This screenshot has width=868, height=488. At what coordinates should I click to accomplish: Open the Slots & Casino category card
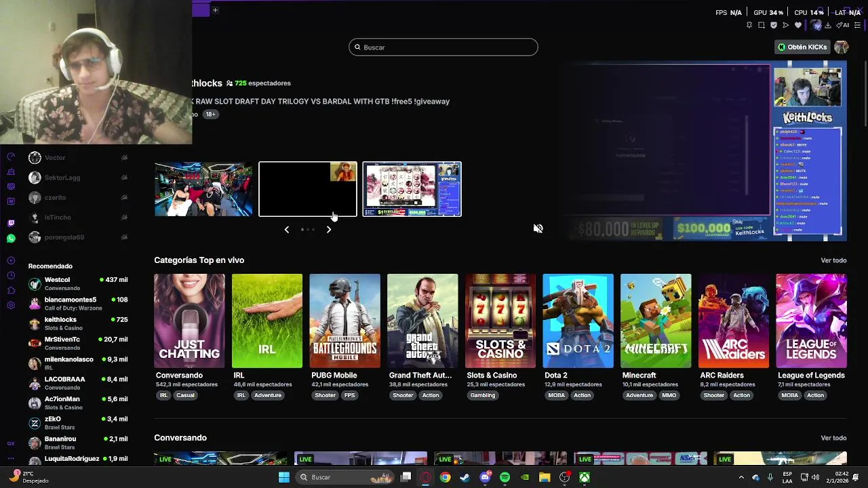click(500, 321)
